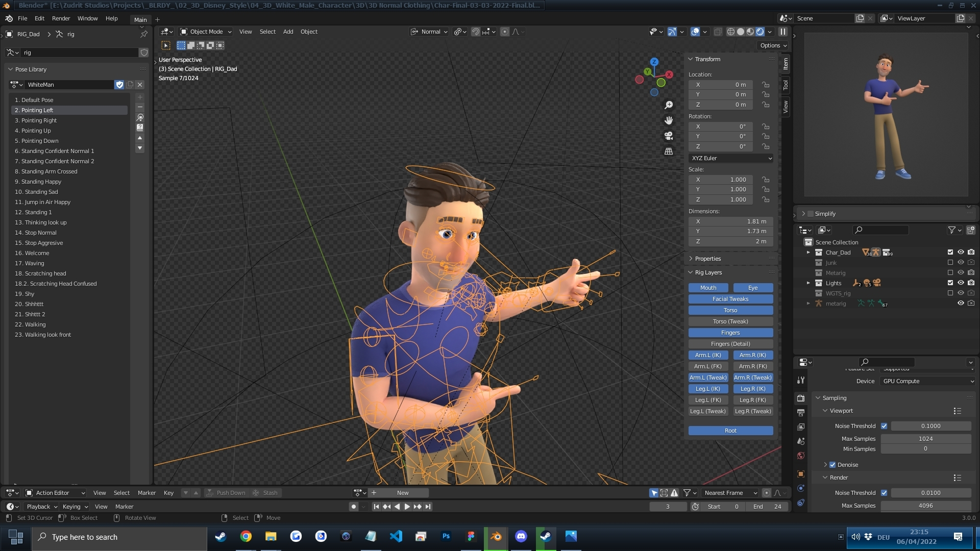
Task: Disable the Denoise checkbox
Action: coord(832,465)
